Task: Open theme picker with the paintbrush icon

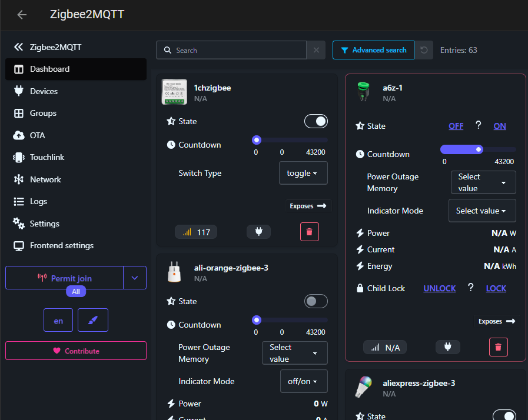Action: click(92, 320)
